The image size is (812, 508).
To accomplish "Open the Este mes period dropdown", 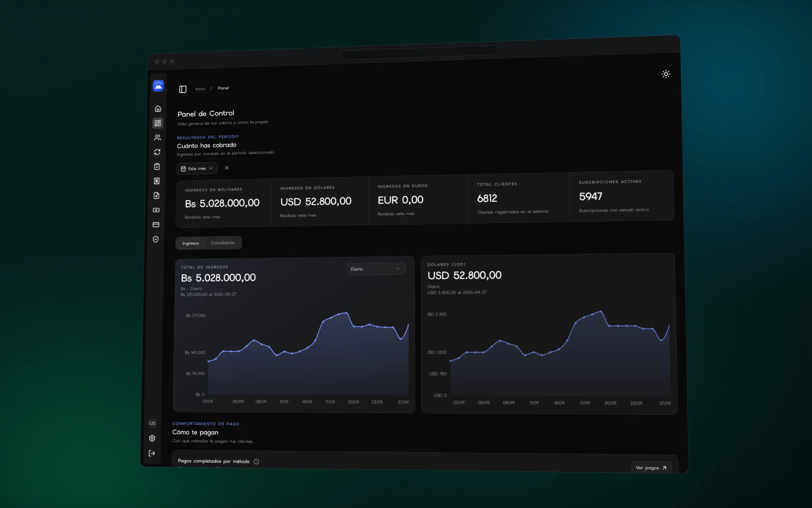I will click(197, 168).
